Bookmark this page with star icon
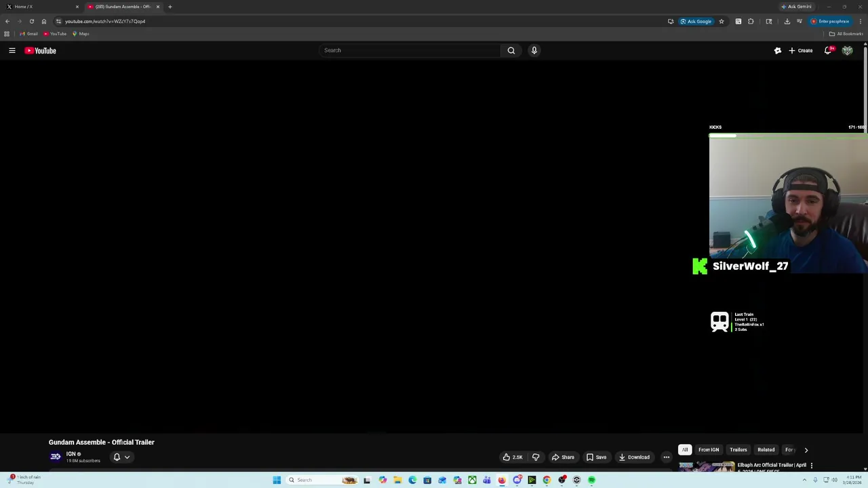Viewport: 868px width, 488px height. [722, 21]
